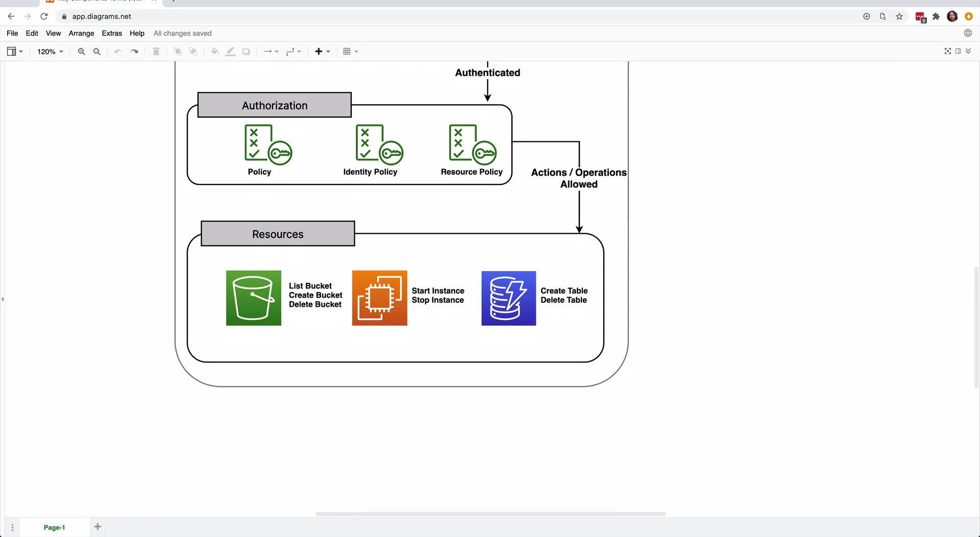Image resolution: width=980 pixels, height=537 pixels.
Task: Click the Zoom In magnifier icon
Action: 81,52
